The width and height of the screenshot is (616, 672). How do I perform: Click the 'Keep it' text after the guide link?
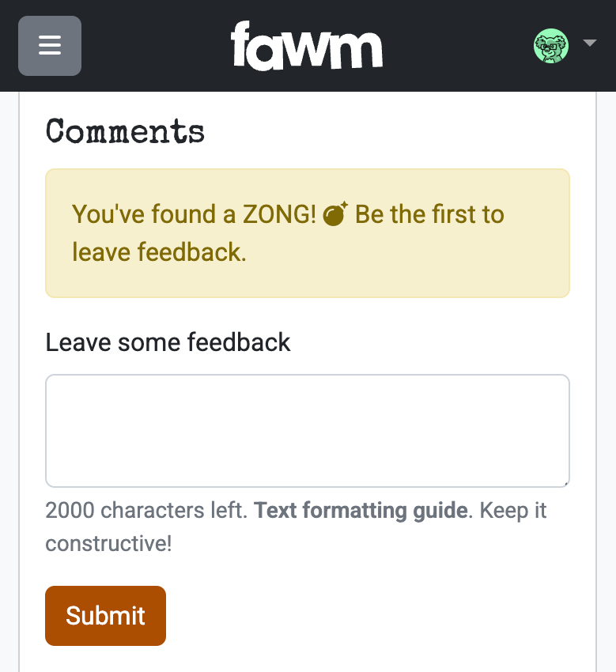coord(512,511)
